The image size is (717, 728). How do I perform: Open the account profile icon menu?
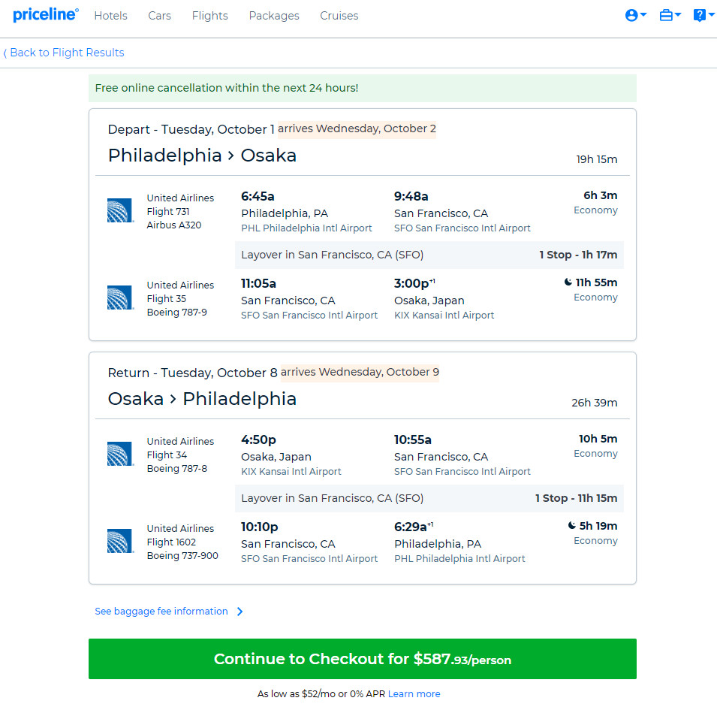click(x=635, y=15)
